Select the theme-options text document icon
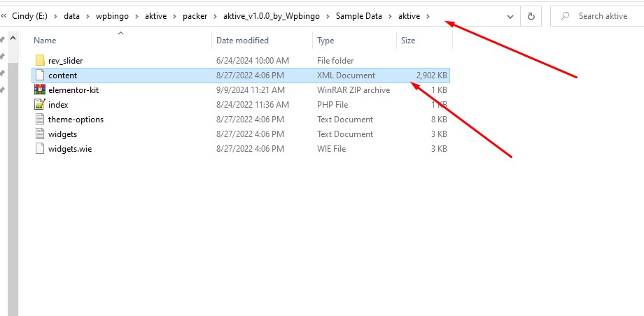 coord(40,120)
